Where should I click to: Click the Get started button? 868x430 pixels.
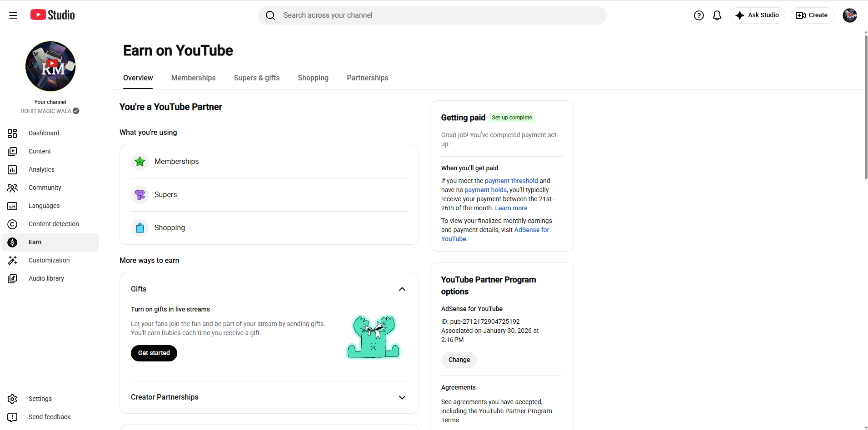[x=154, y=353]
